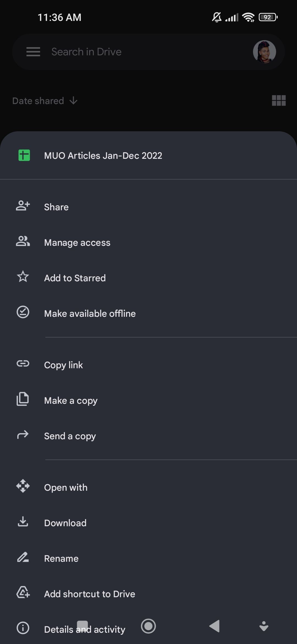The width and height of the screenshot is (297, 644).
Task: Tap the Rename pencil icon
Action: (x=23, y=558)
